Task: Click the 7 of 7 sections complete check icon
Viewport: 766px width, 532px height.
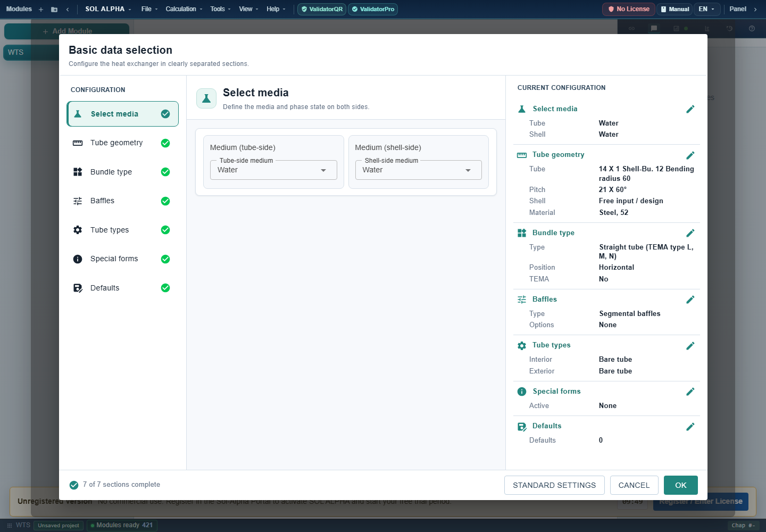Action: pos(74,485)
